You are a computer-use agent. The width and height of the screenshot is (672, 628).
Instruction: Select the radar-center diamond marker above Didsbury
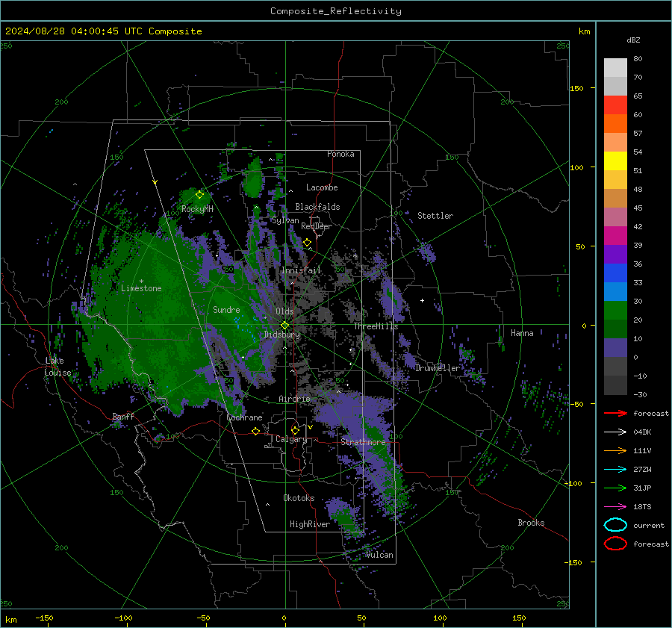click(x=284, y=326)
